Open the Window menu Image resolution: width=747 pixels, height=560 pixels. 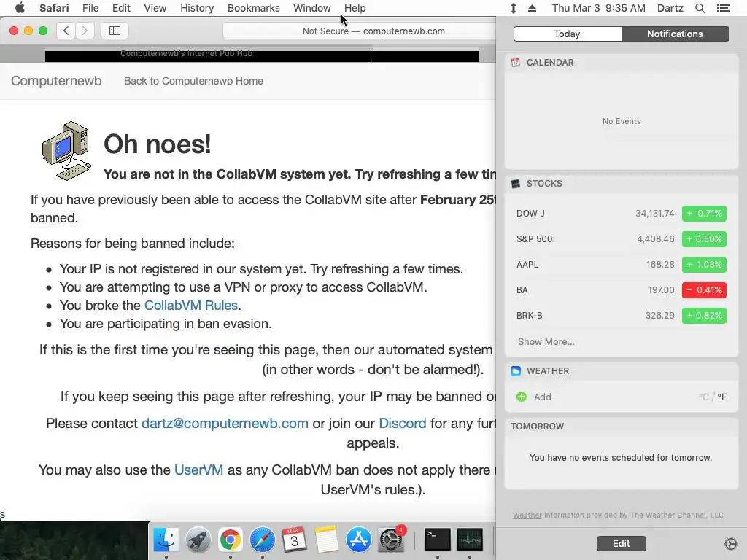click(311, 8)
